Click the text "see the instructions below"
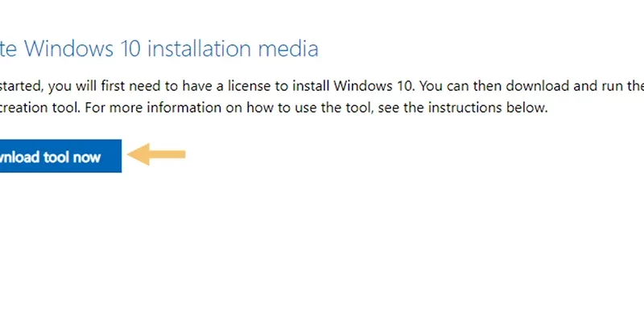 (x=463, y=108)
